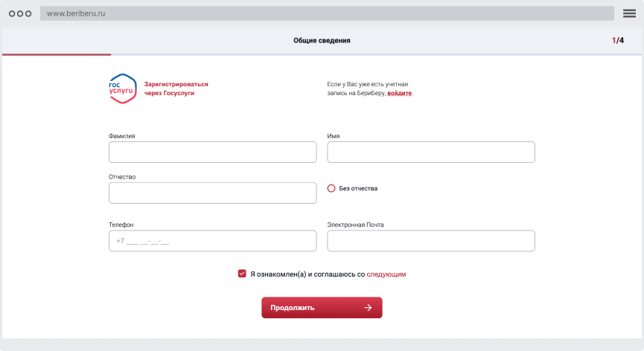Focus the Электронная Почта field
This screenshot has height=351, width=644.
coord(431,241)
